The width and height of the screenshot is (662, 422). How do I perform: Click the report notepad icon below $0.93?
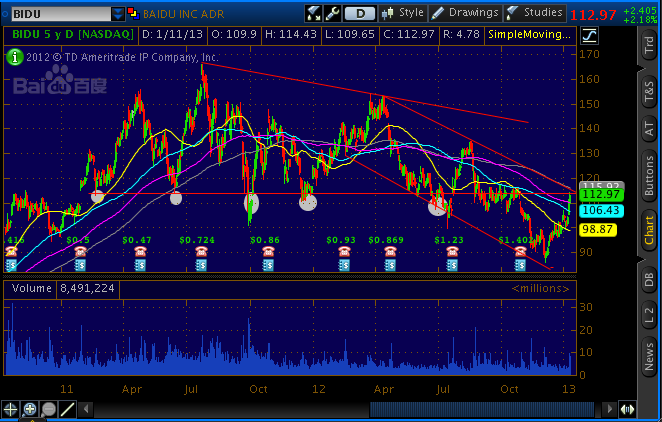click(x=344, y=265)
